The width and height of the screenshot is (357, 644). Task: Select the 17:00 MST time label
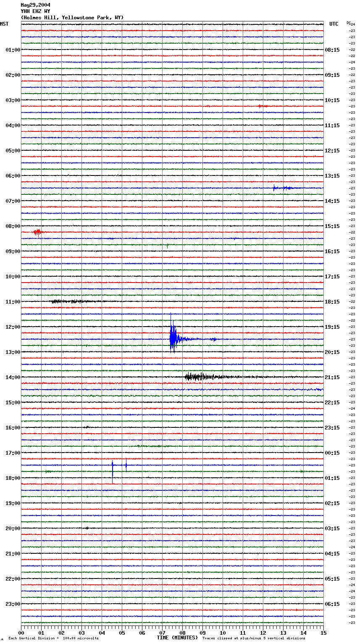(13, 453)
